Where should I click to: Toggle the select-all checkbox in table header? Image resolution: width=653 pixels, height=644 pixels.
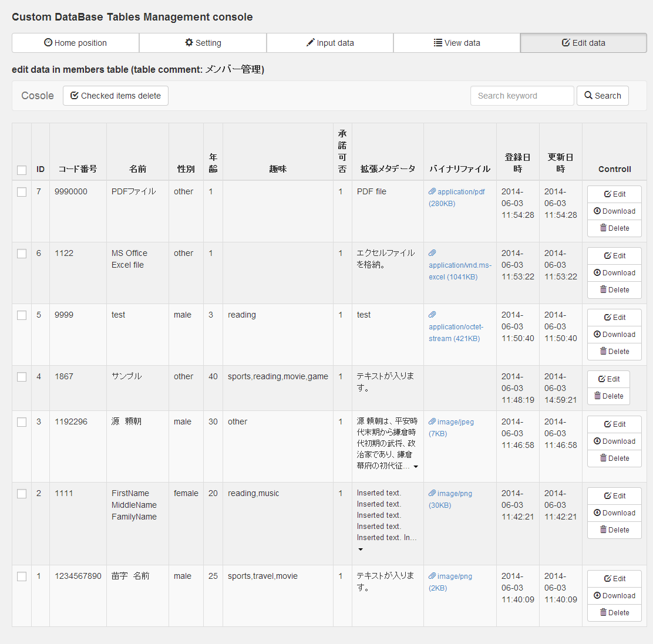pyautogui.click(x=22, y=170)
